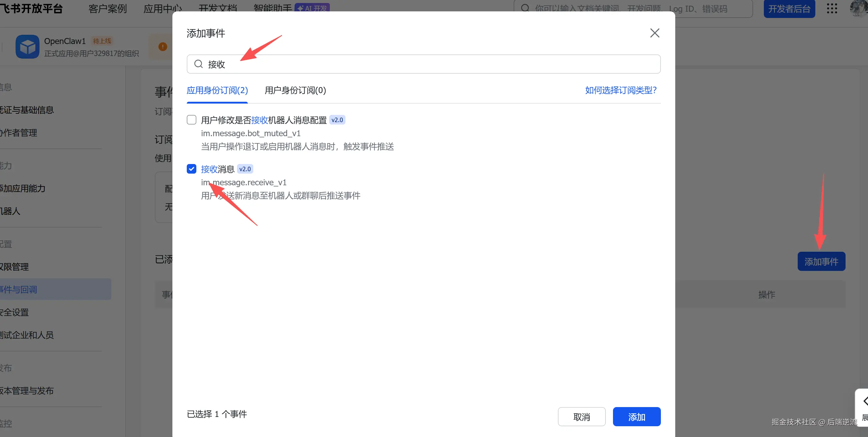The height and width of the screenshot is (437, 868).
Task: Open 如何选择订阅类型? help link
Action: 621,90
